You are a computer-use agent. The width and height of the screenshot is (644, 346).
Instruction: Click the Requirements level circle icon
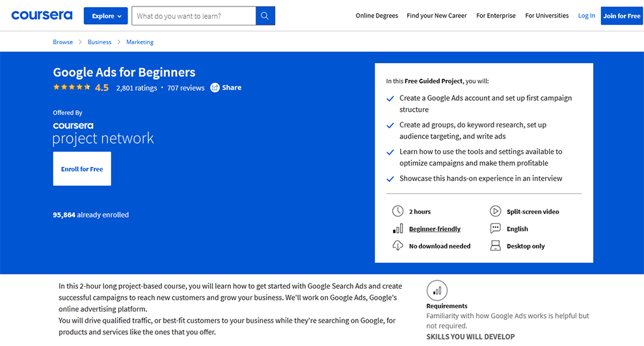[437, 290]
